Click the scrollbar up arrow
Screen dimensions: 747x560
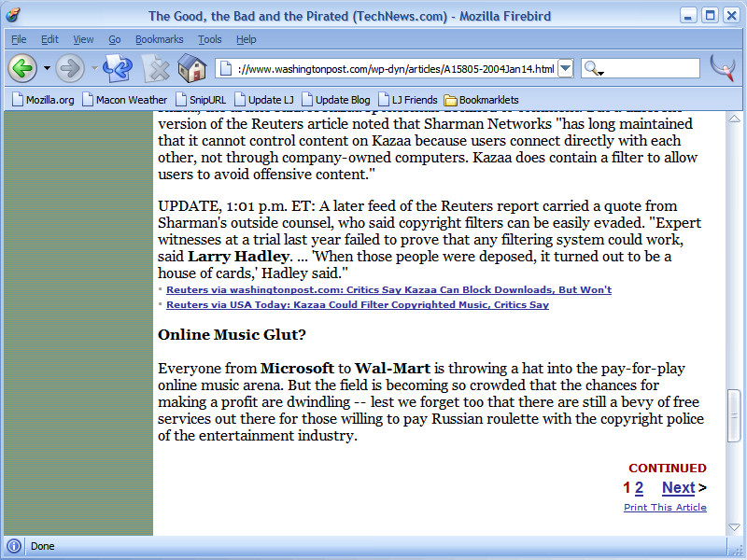click(x=734, y=119)
